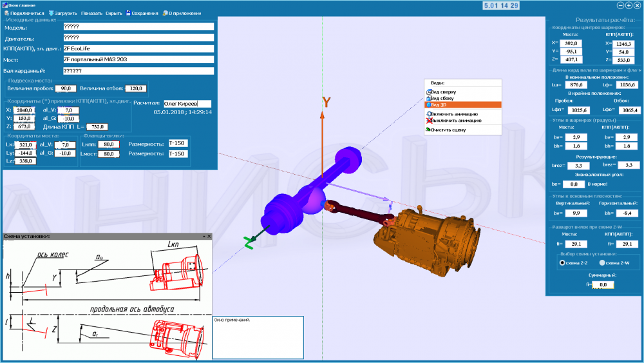This screenshot has height=363, width=644.
Task: Choose Включить анимацию in the popup menu
Action: point(463,114)
